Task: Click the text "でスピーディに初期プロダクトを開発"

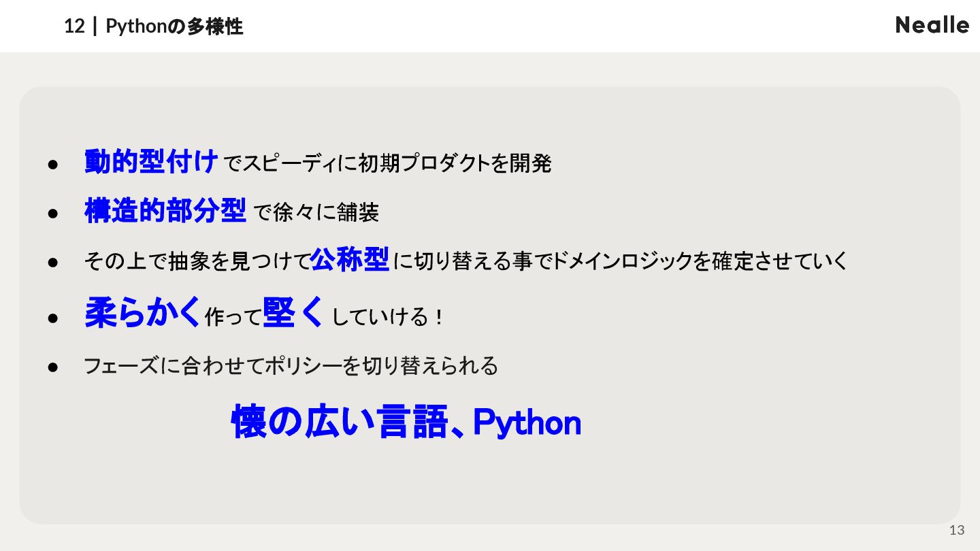Action: coord(387,164)
